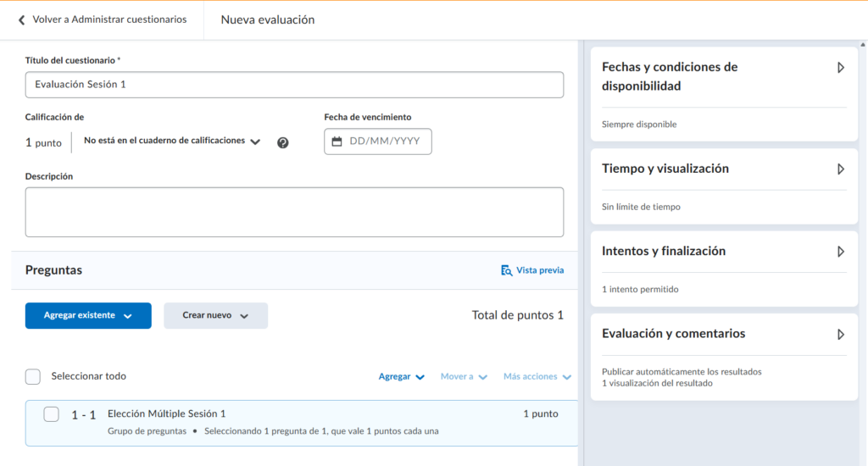Image resolution: width=868 pixels, height=466 pixels.
Task: Expand Fechas y condiciones de disponibilidad arrow
Action: click(840, 68)
